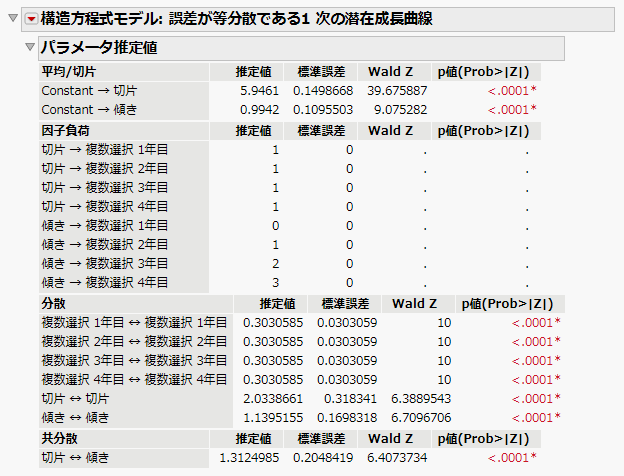Click the p値(Prob>|Z|) header in 平均/切片 table

point(484,72)
